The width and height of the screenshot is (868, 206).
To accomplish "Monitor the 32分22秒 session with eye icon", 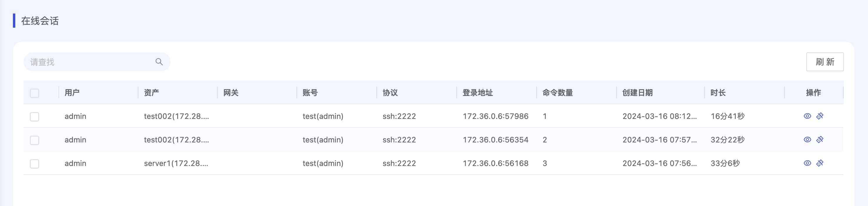I will [807, 139].
